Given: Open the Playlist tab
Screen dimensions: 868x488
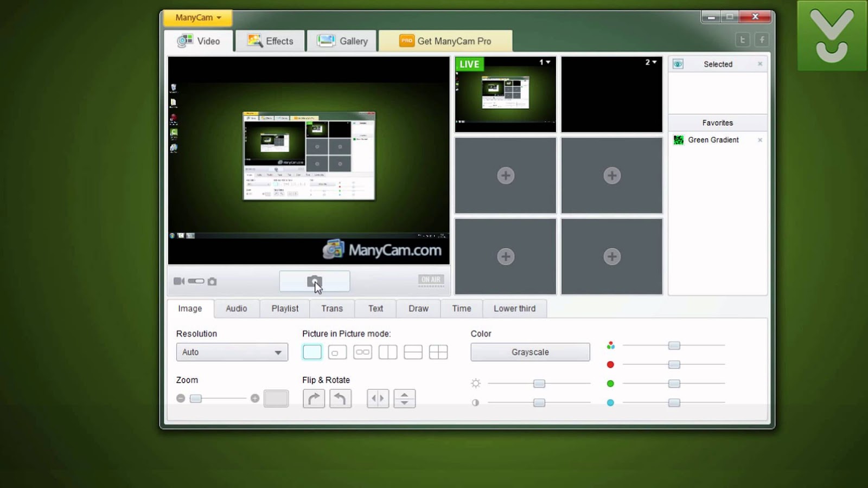Looking at the screenshot, I should 284,309.
